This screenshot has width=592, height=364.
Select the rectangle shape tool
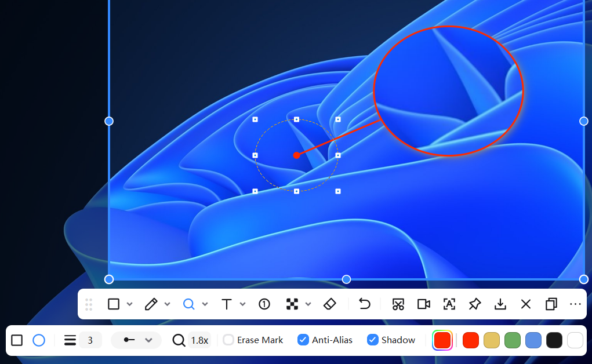click(113, 304)
